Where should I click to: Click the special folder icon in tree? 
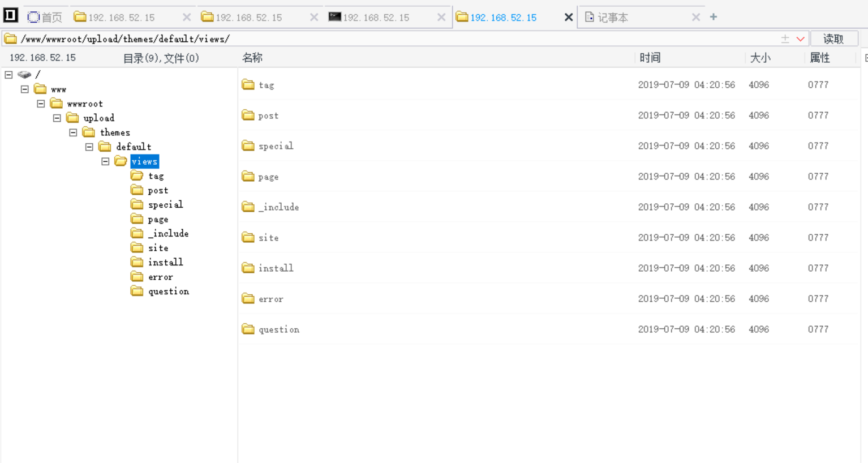(x=137, y=204)
